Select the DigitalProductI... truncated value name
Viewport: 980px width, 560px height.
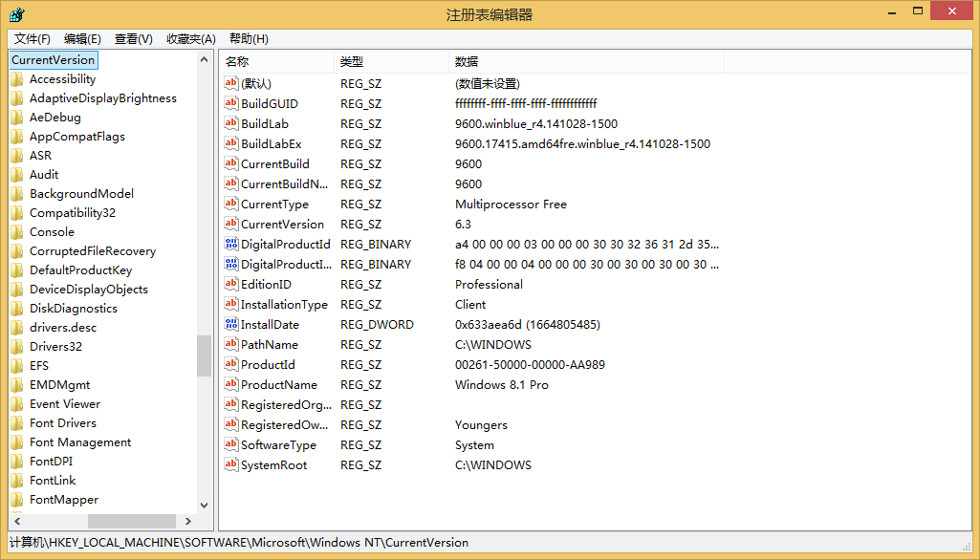coord(286,264)
